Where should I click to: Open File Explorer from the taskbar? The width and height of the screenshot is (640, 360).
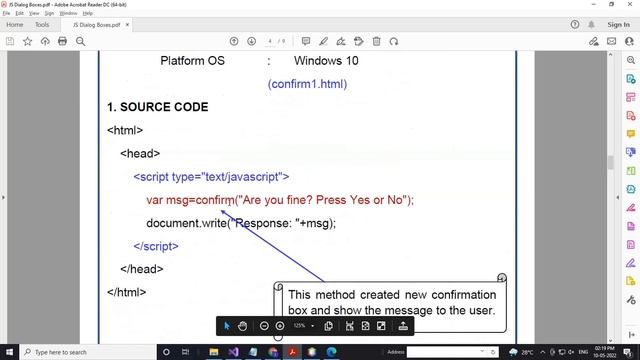click(x=213, y=352)
